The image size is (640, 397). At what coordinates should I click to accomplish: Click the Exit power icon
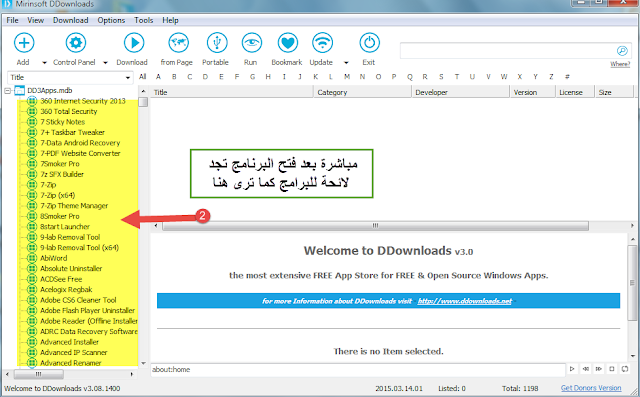369,42
